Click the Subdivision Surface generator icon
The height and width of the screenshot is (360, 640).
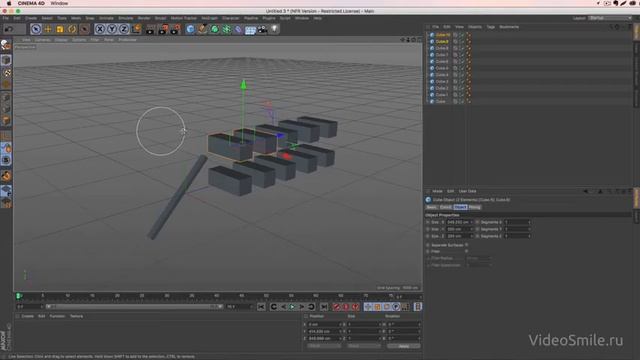click(214, 29)
